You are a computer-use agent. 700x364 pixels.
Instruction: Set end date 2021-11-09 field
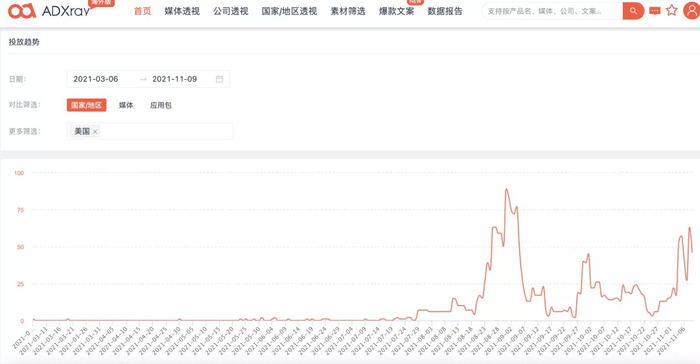[x=175, y=79]
